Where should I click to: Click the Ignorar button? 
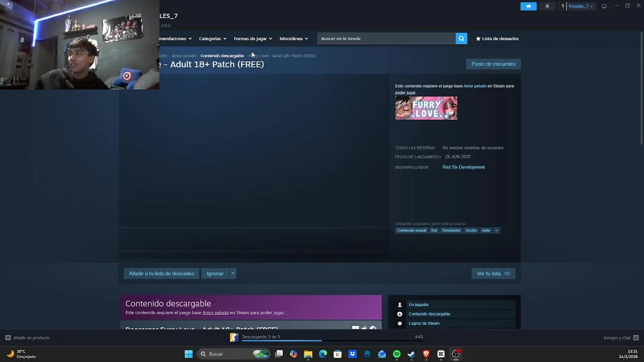215,274
